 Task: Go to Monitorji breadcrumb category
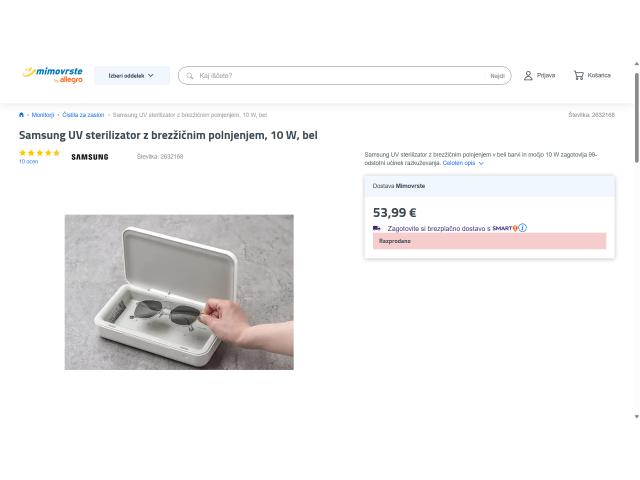coord(43,115)
